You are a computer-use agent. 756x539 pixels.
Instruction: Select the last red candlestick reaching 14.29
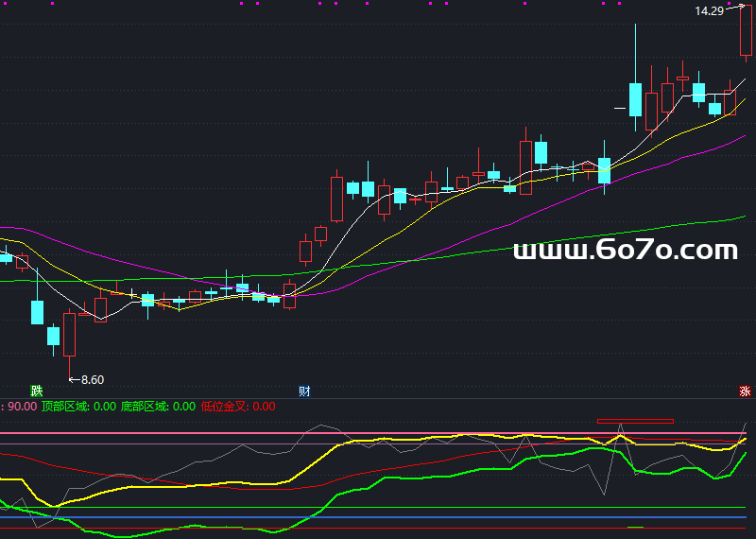point(746,31)
